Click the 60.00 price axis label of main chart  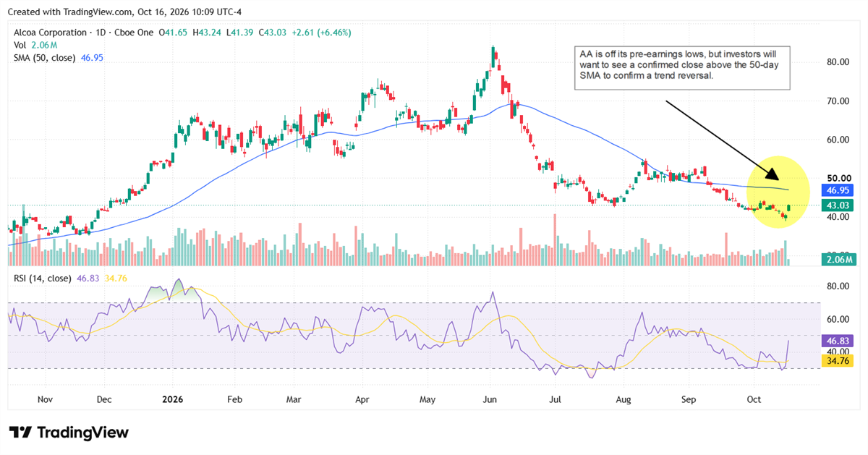pyautogui.click(x=838, y=140)
